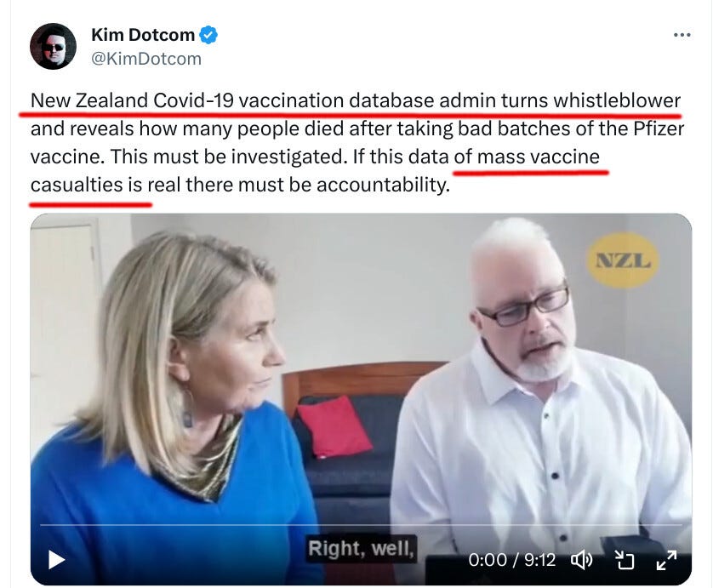Image resolution: width=713 pixels, height=588 pixels.
Task: Play the embedded video
Action: (x=56, y=560)
